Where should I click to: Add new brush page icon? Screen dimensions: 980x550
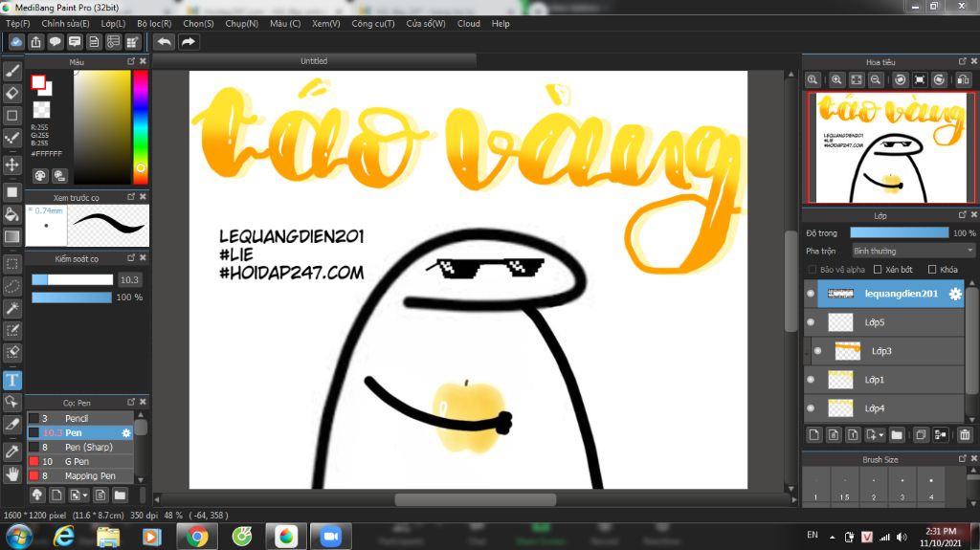(x=56, y=495)
